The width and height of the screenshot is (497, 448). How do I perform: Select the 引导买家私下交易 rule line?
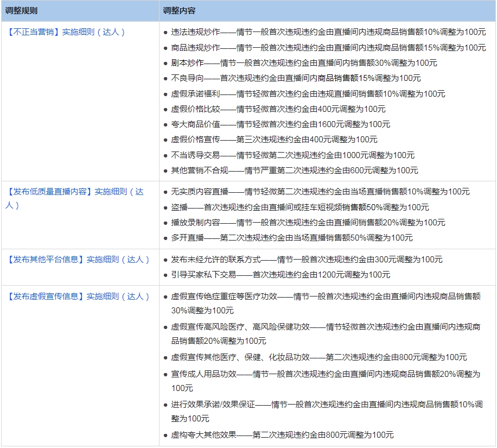[281, 275]
